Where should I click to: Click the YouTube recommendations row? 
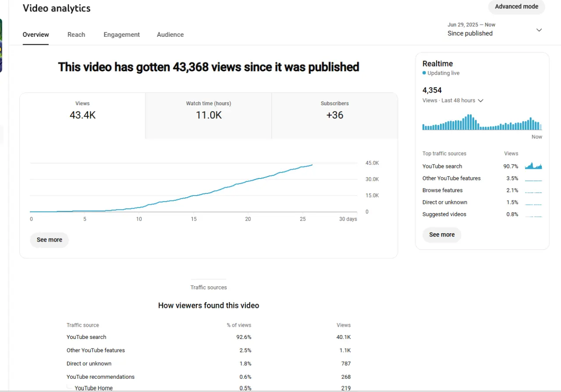point(209,377)
